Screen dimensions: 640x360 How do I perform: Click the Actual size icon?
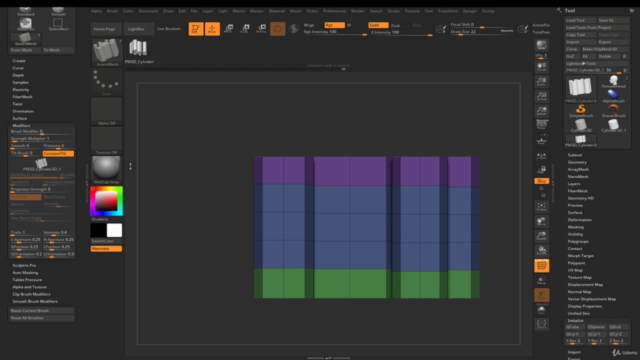click(x=542, y=96)
